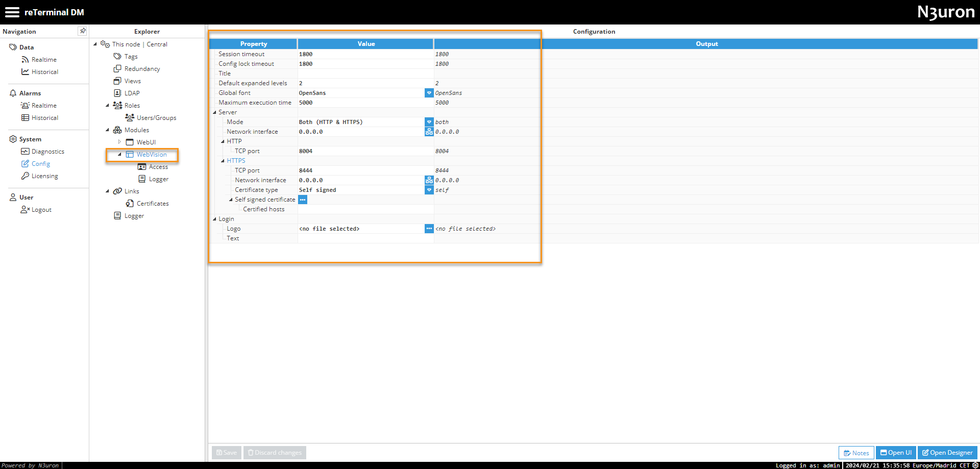Click the LDAP icon in Explorer

click(x=117, y=93)
